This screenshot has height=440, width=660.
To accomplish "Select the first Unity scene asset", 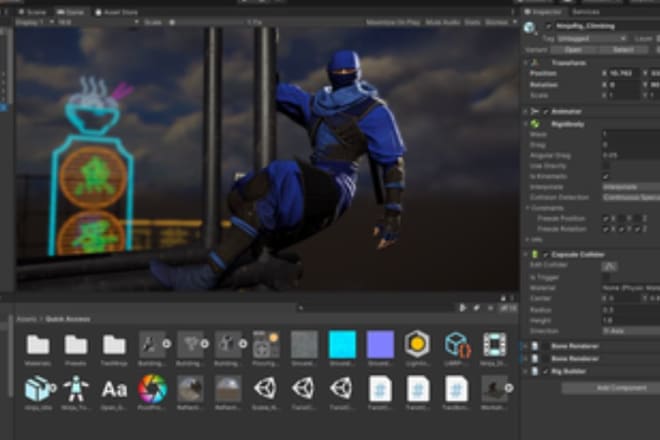I will pos(266,388).
